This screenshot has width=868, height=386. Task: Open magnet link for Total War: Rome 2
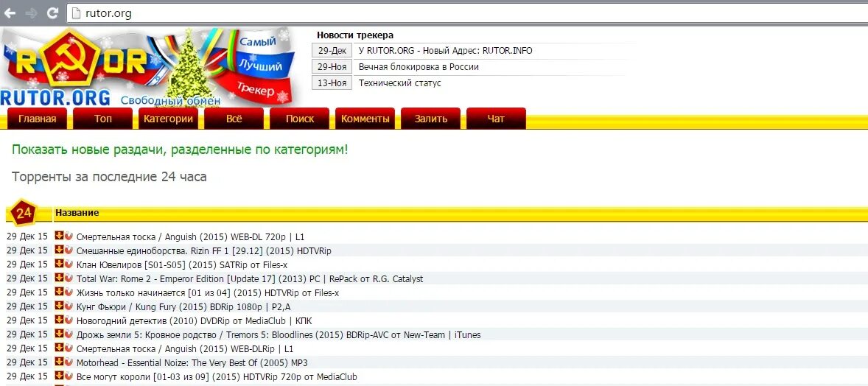(x=69, y=278)
